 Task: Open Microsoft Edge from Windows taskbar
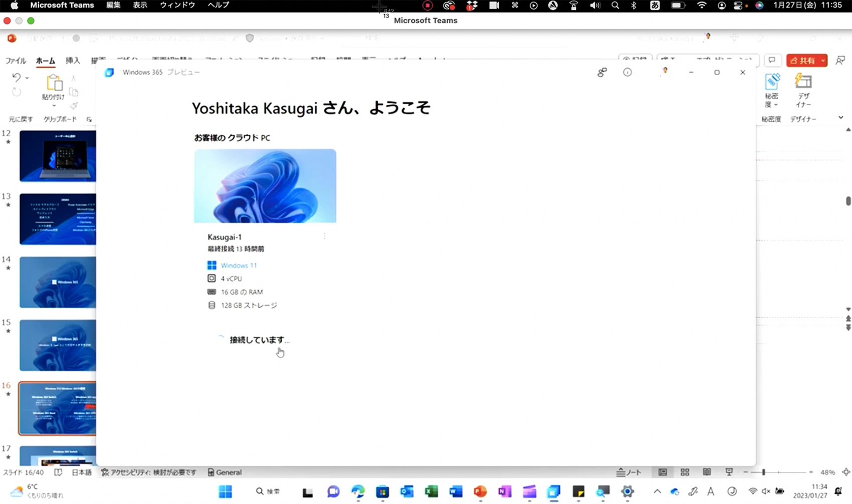(358, 491)
